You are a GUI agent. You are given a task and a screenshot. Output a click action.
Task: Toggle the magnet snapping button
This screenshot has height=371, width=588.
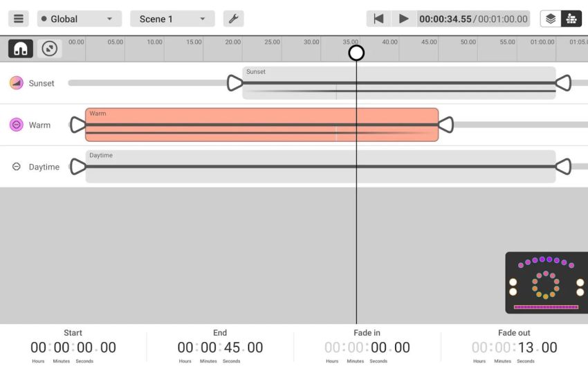[x=21, y=48]
